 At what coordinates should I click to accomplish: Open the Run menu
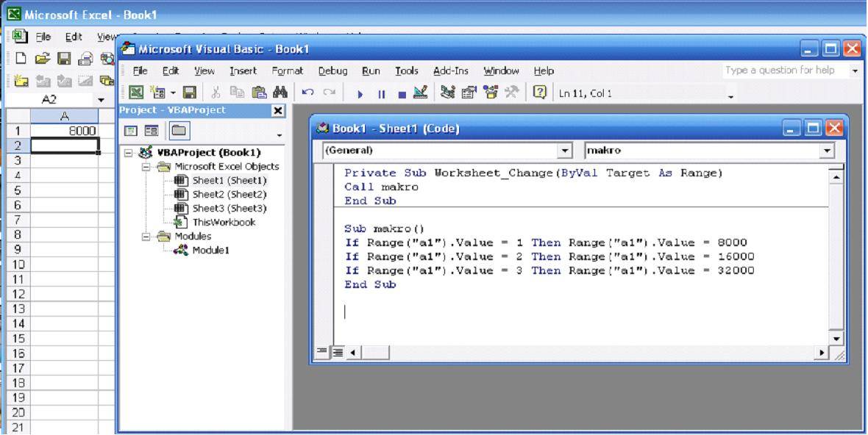[371, 71]
